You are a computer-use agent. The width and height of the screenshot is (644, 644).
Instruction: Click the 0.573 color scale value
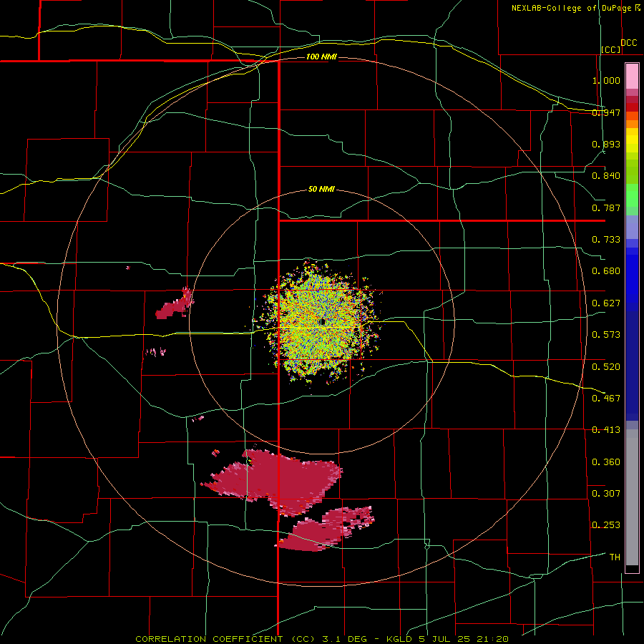click(606, 335)
